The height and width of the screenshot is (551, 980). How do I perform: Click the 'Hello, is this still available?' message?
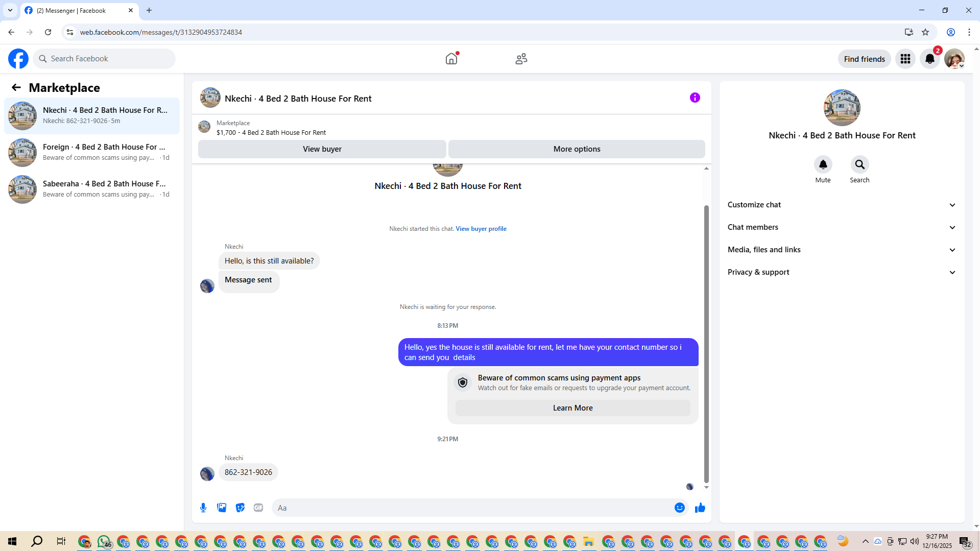click(x=269, y=261)
